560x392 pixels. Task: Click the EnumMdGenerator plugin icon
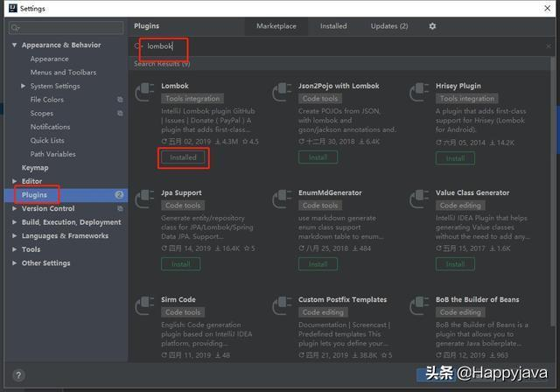[x=282, y=199]
